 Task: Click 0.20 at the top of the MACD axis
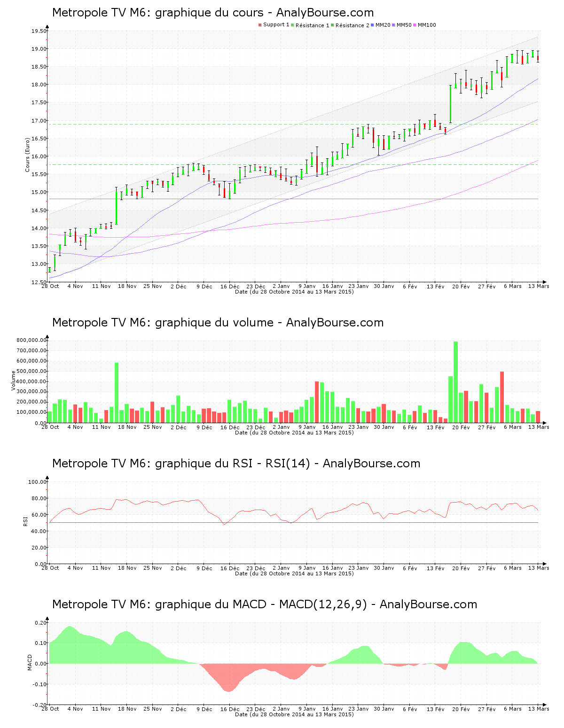coord(41,623)
